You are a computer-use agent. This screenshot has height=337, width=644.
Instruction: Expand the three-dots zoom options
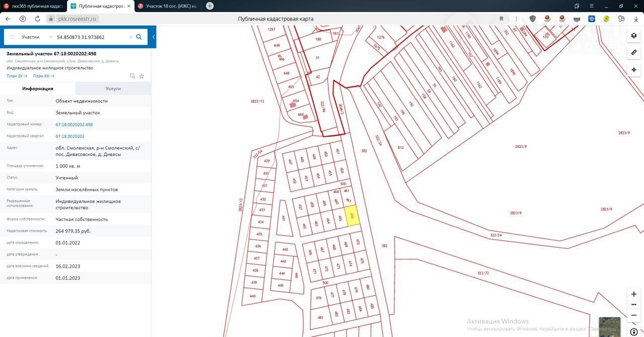click(x=634, y=304)
